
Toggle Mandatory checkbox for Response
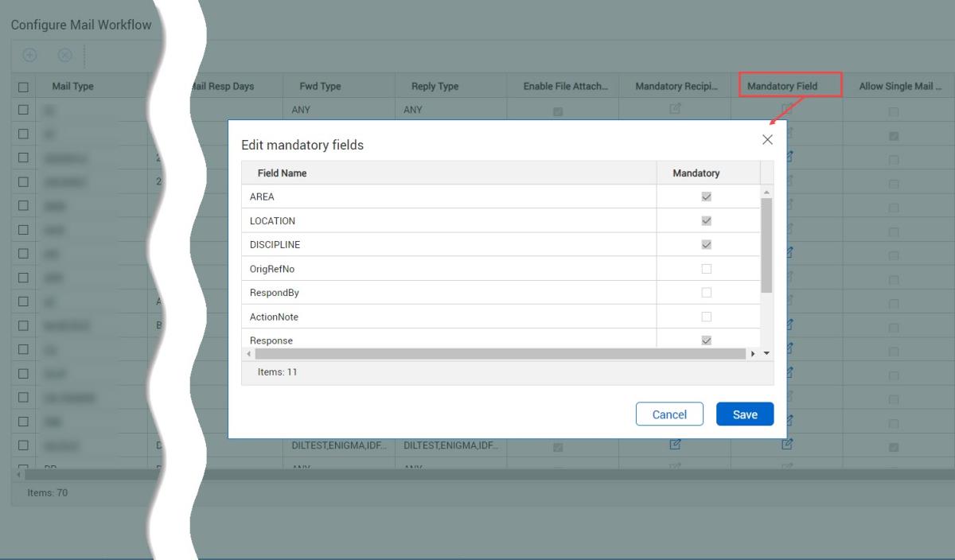coord(706,340)
